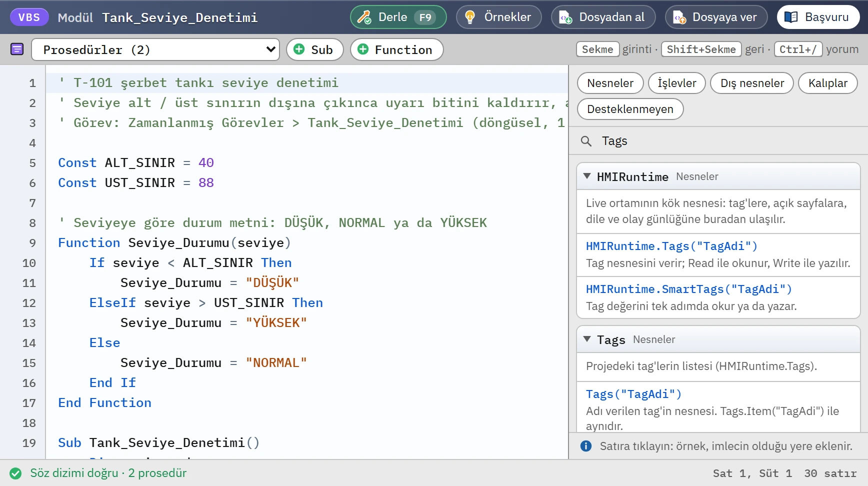Switch to the Dış nesneler filter tab

pyautogui.click(x=752, y=83)
